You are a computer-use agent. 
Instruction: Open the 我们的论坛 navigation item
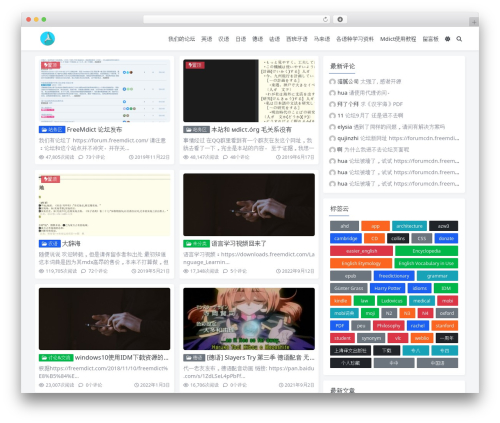[x=181, y=39]
